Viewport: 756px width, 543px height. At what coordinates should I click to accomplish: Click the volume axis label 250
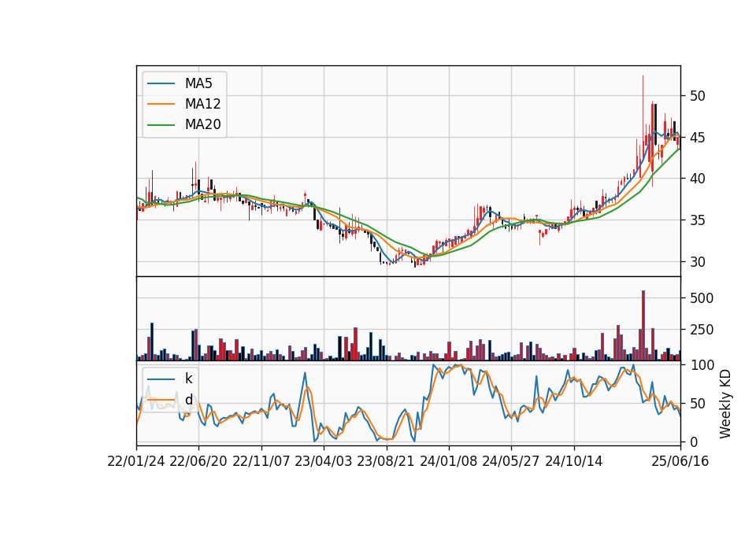point(702,330)
